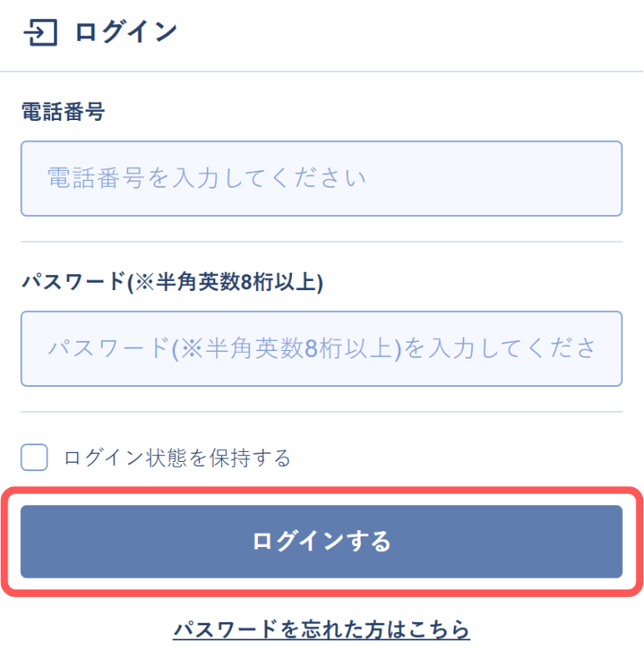Click the forgot password recovery link
The image size is (644, 667).
click(x=322, y=631)
